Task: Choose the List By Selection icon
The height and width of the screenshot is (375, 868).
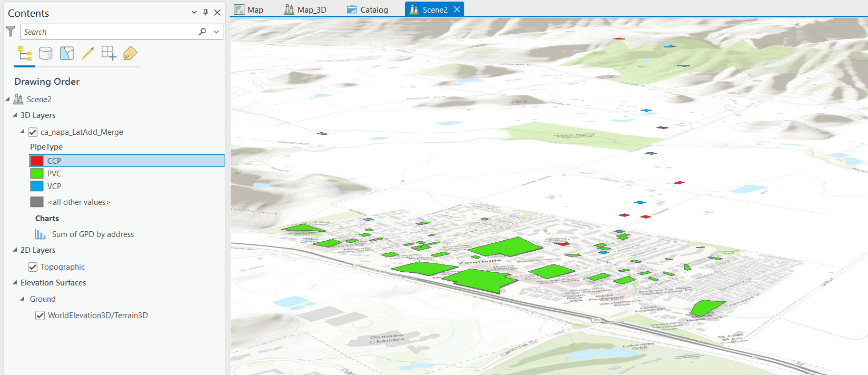Action: [67, 53]
